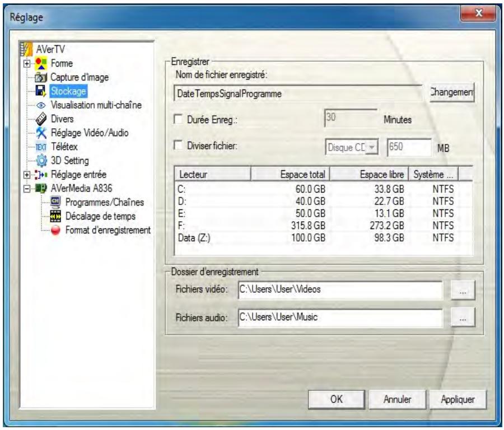Click the 273.2 GB free space value
Screen dimensions: 504x430
[x=386, y=226]
